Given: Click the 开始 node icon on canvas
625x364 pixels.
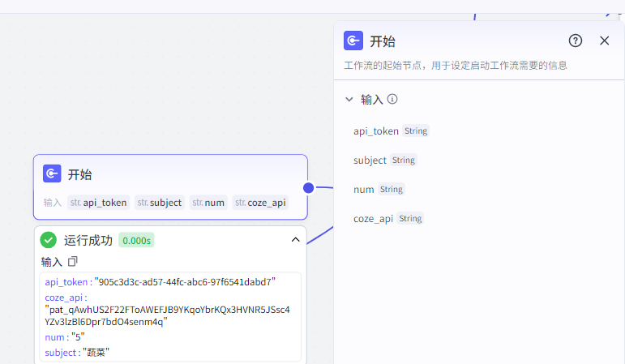Looking at the screenshot, I should pyautogui.click(x=52, y=173).
